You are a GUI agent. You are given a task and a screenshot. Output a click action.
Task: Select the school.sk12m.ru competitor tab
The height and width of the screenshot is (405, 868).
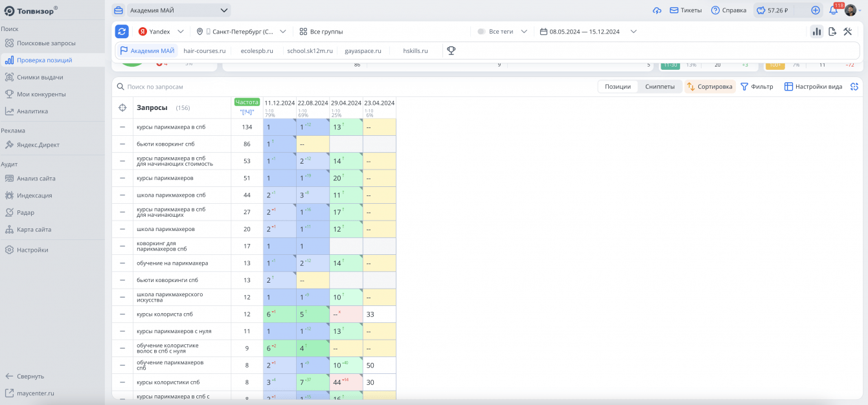(x=310, y=50)
